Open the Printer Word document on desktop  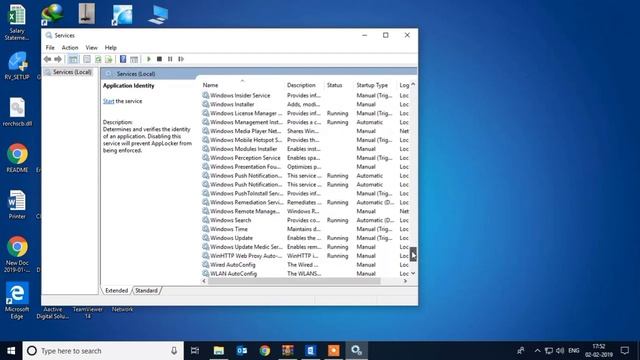(17, 204)
